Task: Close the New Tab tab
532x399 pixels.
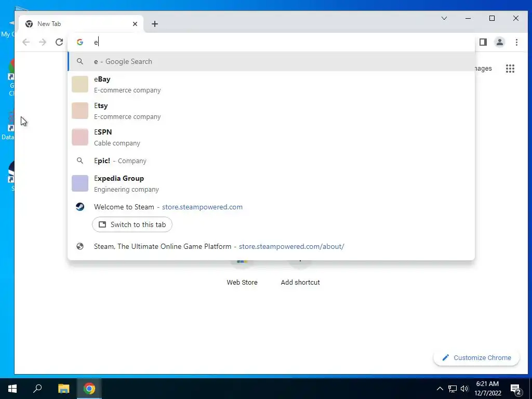Action: click(135, 24)
